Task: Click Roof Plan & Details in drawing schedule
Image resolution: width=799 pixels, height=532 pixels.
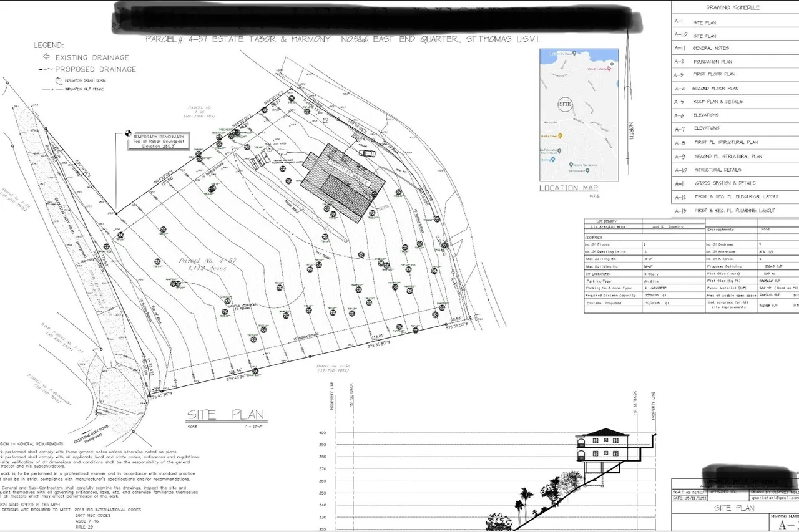Action: click(718, 102)
